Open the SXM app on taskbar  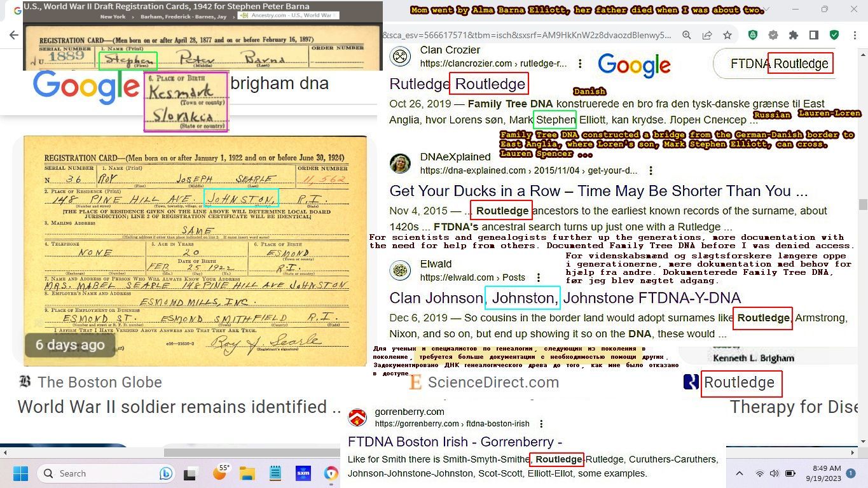click(303, 473)
